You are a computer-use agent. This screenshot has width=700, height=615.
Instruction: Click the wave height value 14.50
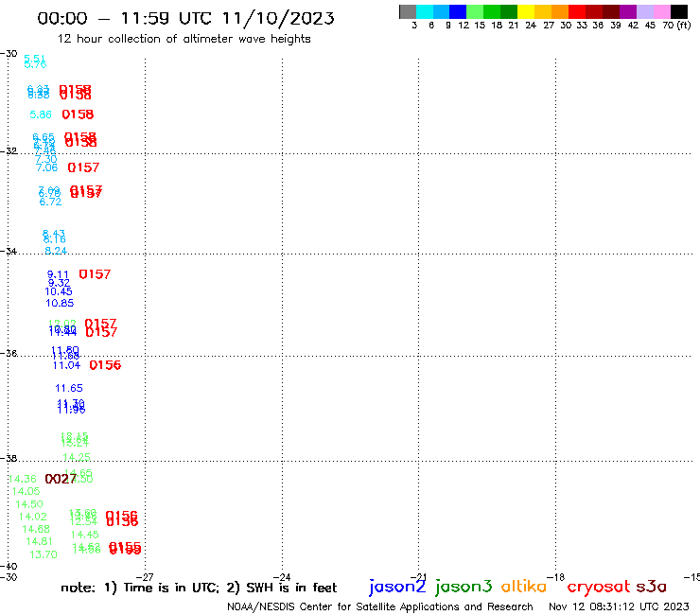(x=29, y=504)
